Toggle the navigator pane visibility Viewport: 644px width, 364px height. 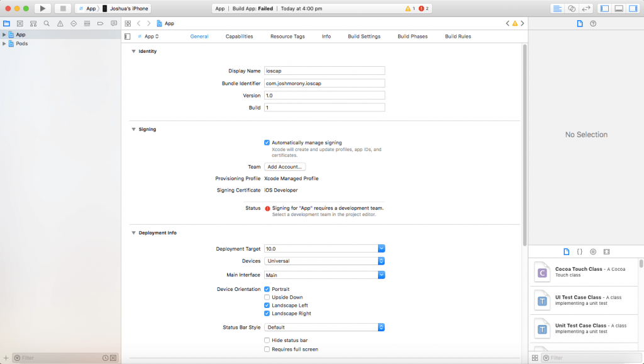coord(604,8)
